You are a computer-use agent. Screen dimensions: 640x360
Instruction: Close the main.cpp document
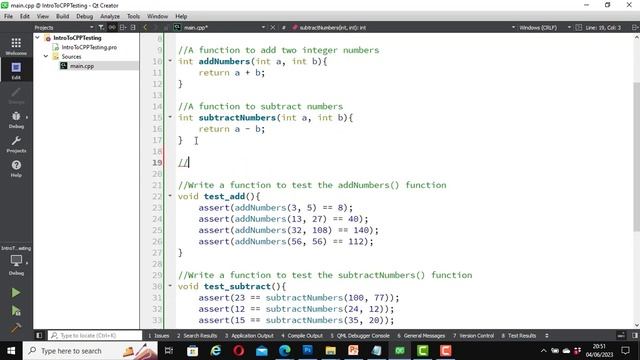[273, 27]
